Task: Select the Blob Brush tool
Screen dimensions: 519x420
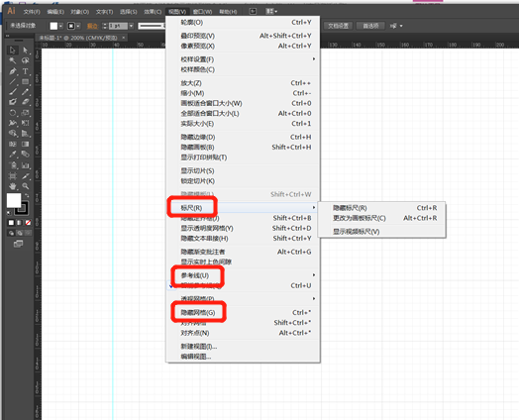Action: [x=13, y=102]
